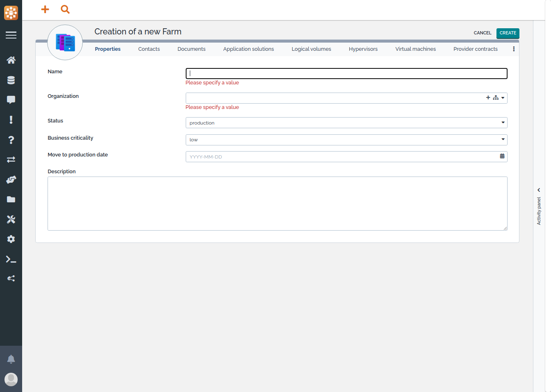Expand the Activity panel chevron
551x392 pixels.
(x=539, y=190)
